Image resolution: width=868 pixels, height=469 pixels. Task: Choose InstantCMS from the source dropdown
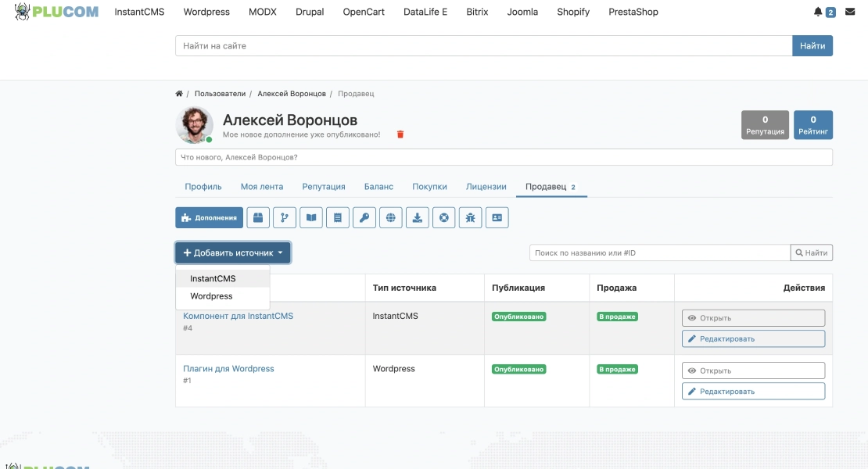(223, 279)
